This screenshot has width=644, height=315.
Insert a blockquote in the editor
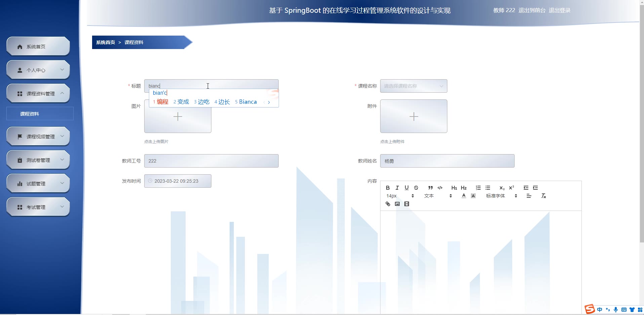click(430, 188)
